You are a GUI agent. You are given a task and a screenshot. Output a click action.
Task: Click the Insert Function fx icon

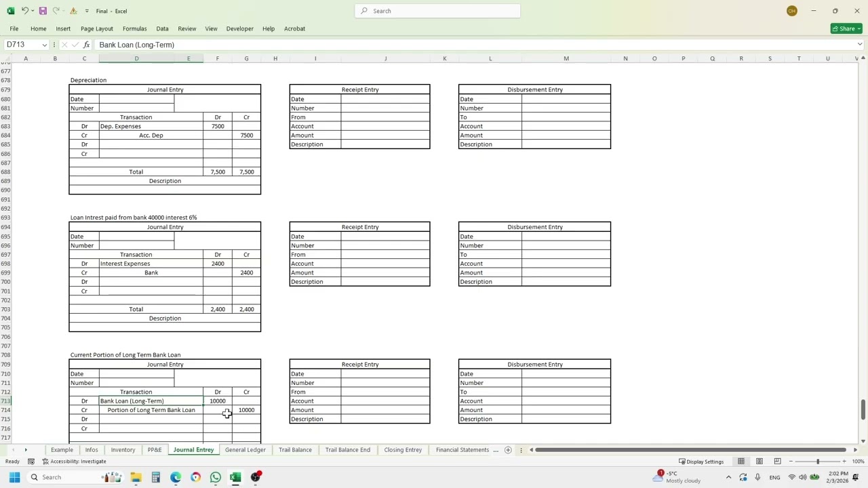point(86,45)
